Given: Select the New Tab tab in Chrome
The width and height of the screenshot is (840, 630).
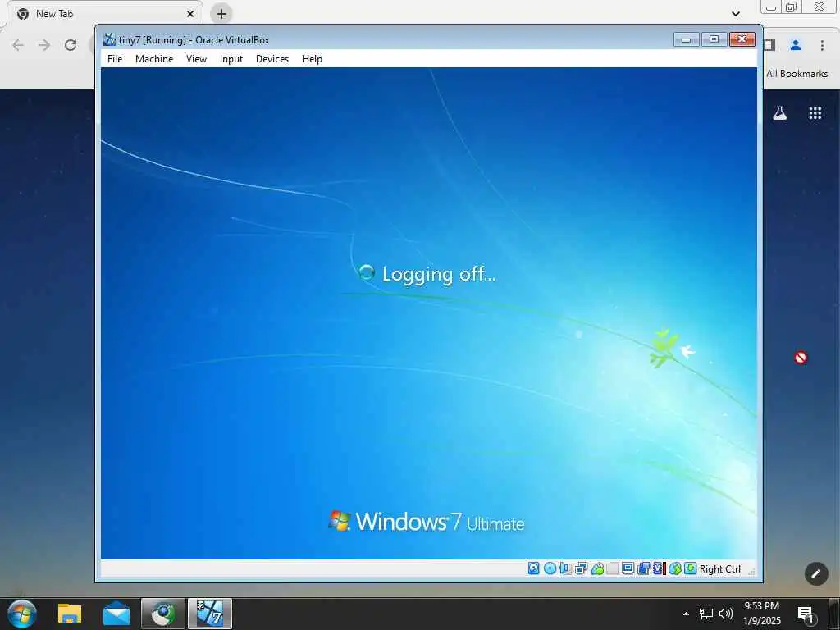Looking at the screenshot, I should [104, 14].
